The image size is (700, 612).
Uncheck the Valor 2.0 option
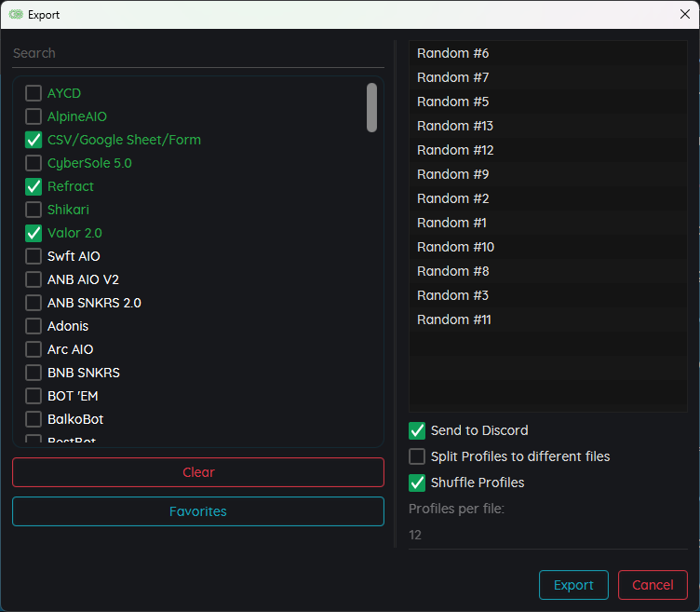(x=34, y=233)
